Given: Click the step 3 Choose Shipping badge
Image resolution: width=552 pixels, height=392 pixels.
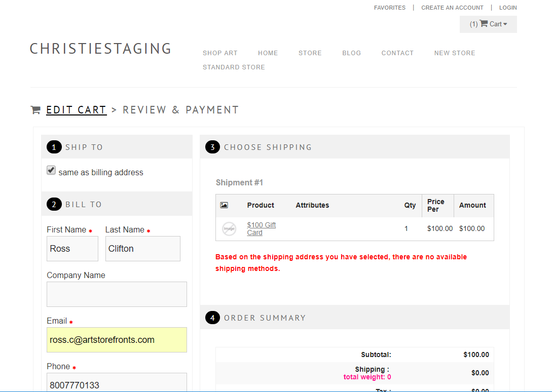Looking at the screenshot, I should click(x=212, y=147).
